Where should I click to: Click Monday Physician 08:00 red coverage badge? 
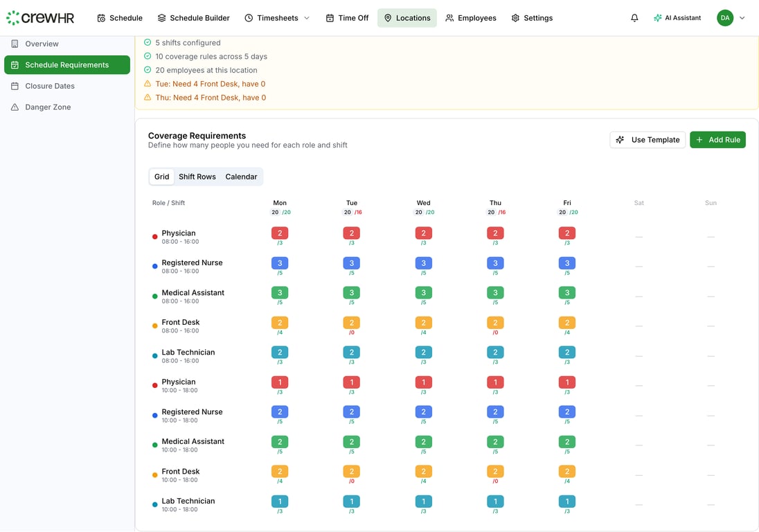[x=280, y=233]
